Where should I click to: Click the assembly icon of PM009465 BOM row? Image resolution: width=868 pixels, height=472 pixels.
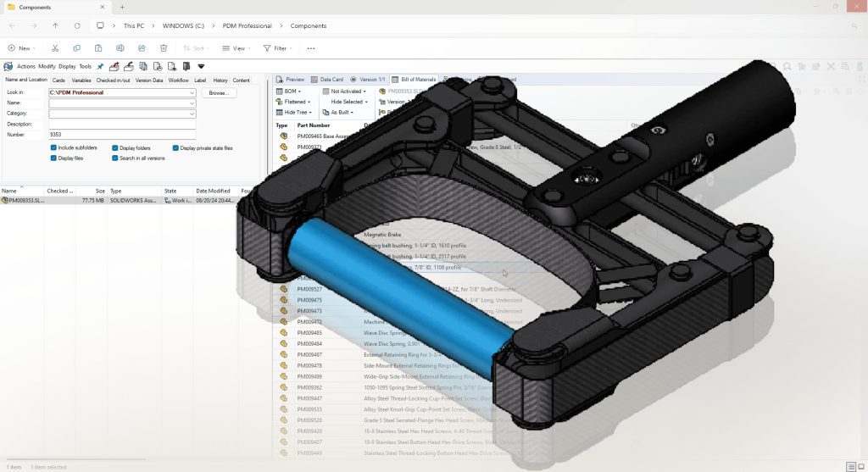tap(283, 136)
